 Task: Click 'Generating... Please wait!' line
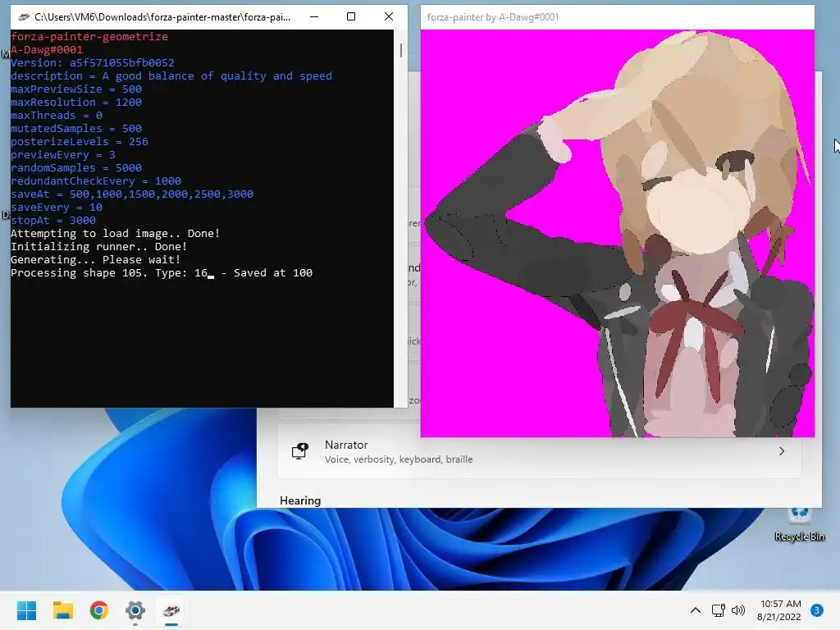96,260
